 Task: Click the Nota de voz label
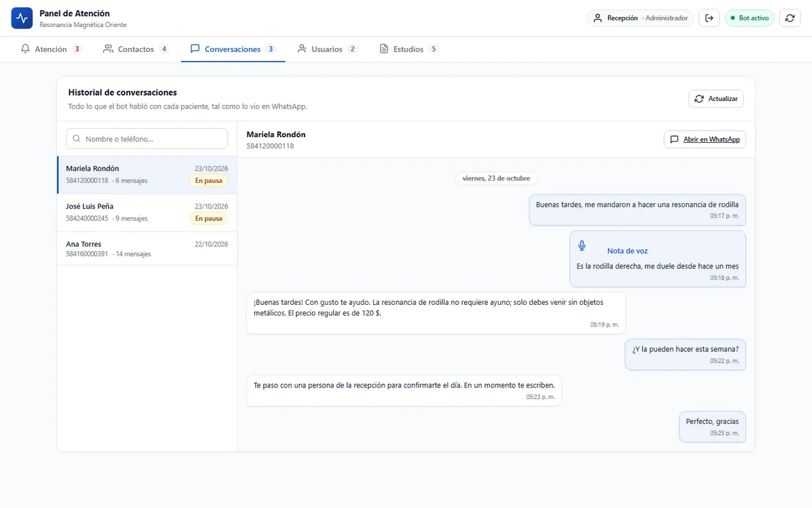pos(627,251)
